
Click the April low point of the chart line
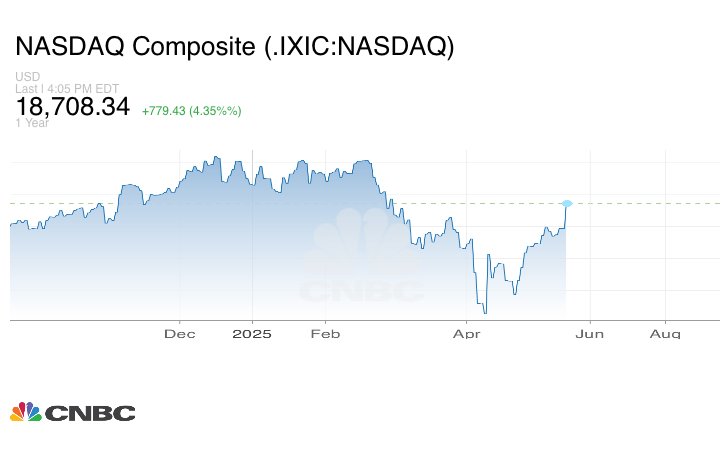click(485, 313)
